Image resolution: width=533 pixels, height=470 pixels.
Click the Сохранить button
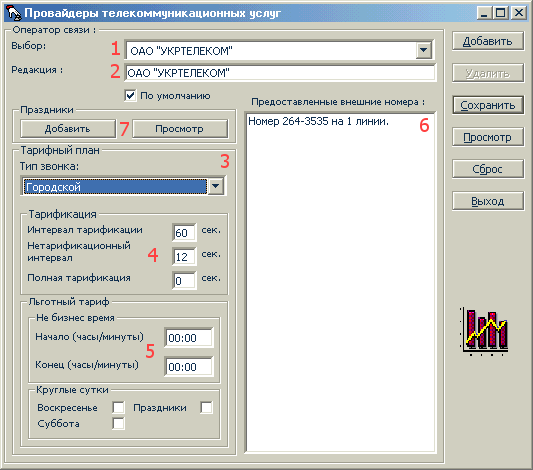pos(488,105)
